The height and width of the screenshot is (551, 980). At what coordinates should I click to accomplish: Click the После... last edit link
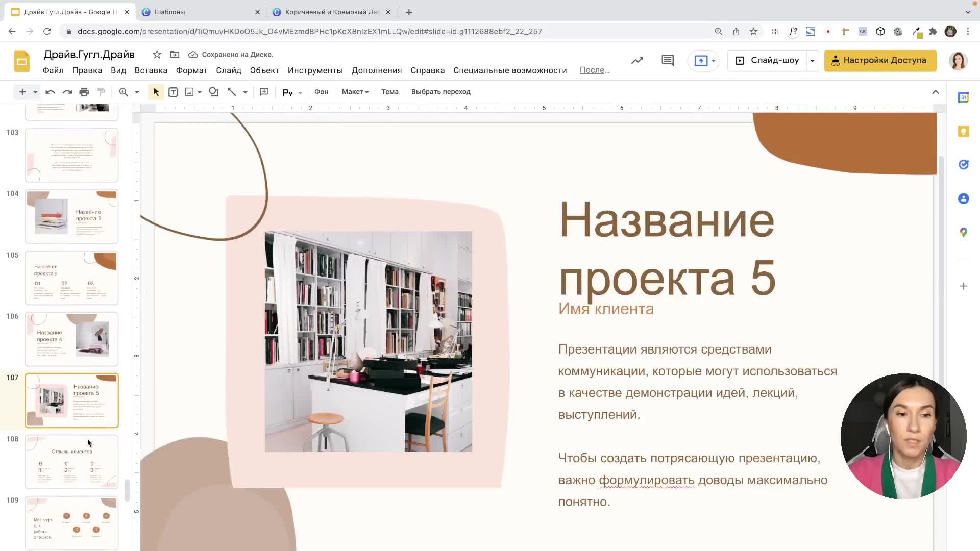pyautogui.click(x=595, y=70)
